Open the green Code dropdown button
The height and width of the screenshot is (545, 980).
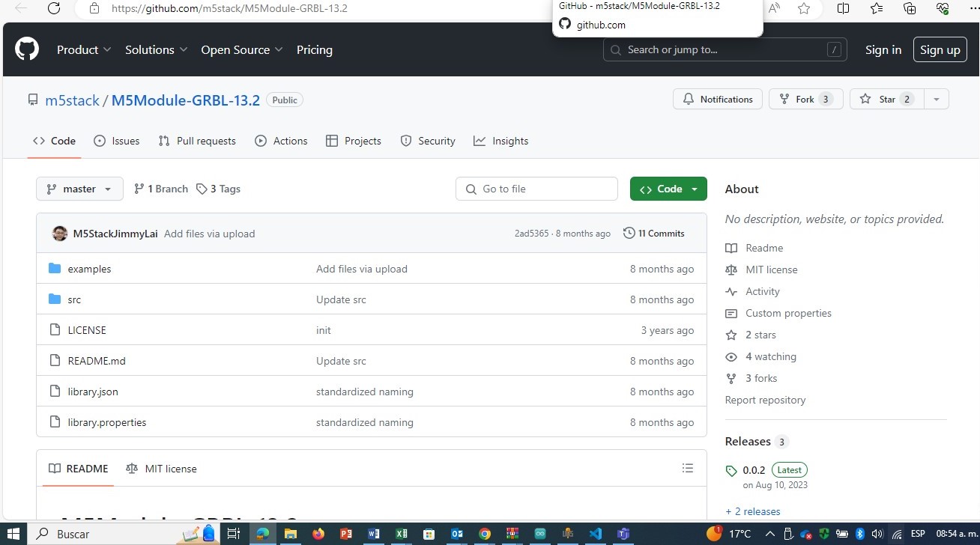[668, 189]
